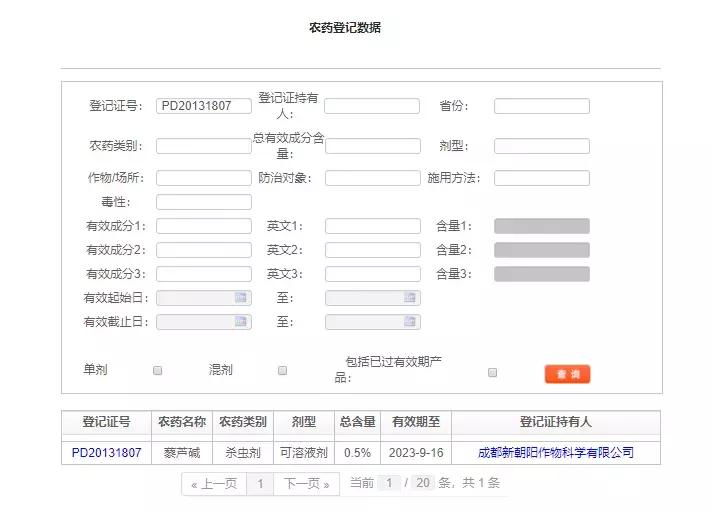The width and height of the screenshot is (712, 513).
Task: Focus the 有效成分1 input field
Action: click(x=204, y=226)
